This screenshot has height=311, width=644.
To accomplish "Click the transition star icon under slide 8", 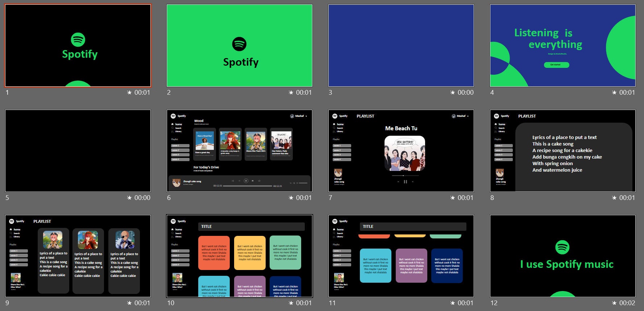I will [x=614, y=198].
